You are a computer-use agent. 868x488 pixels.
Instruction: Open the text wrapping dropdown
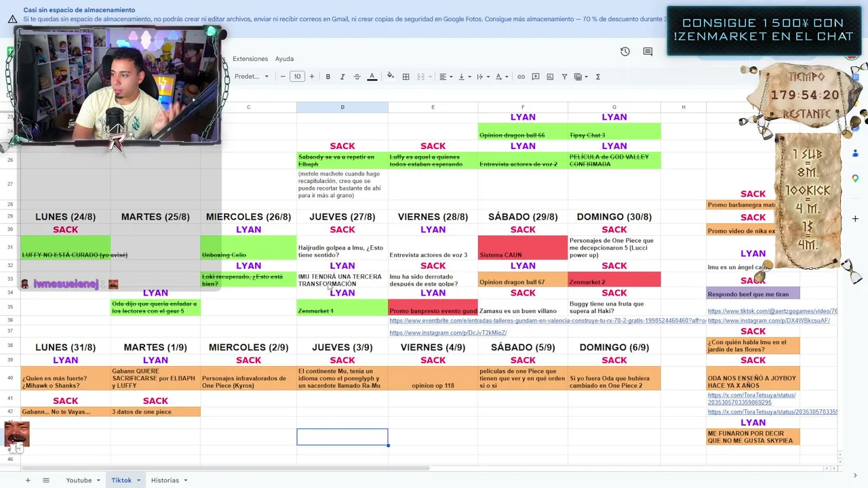482,77
